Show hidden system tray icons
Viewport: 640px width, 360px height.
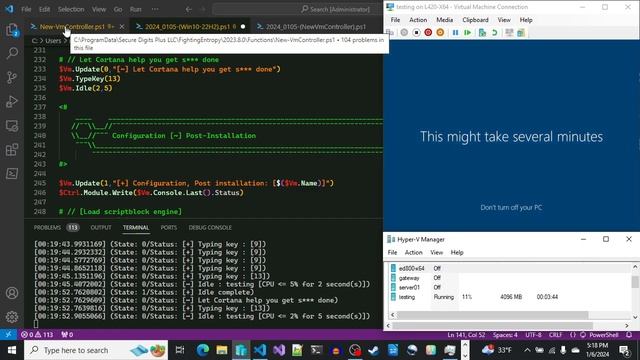point(527,350)
